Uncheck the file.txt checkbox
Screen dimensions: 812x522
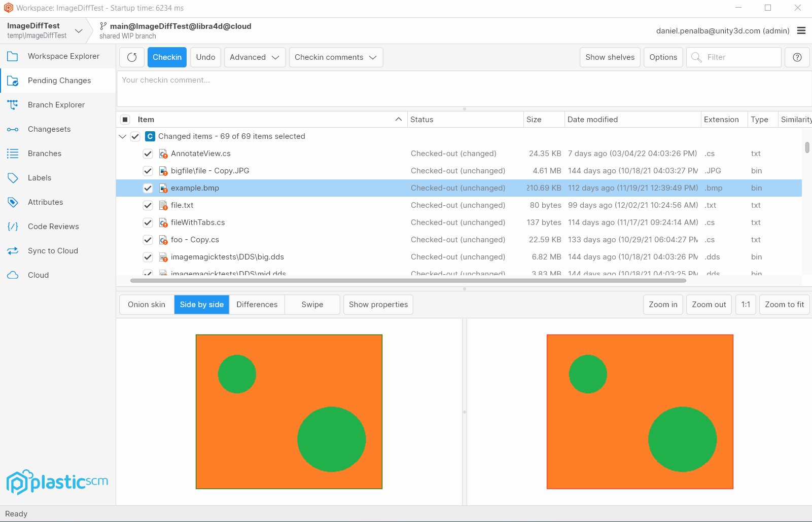[148, 205]
